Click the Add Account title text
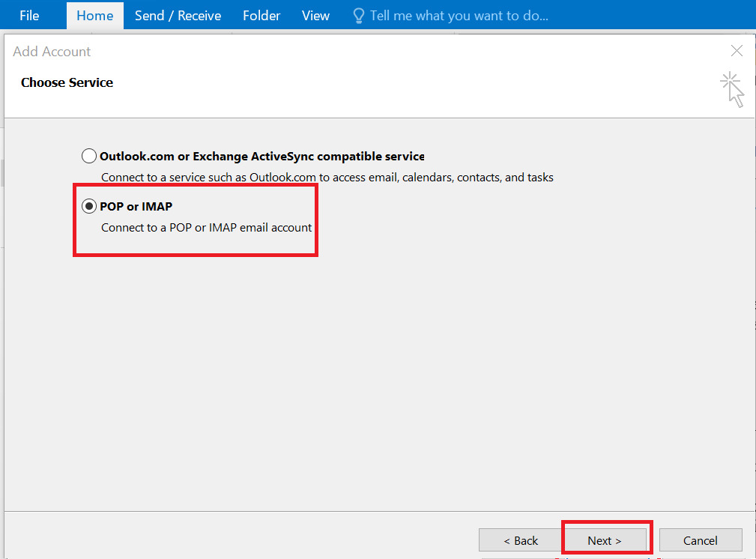 52,51
